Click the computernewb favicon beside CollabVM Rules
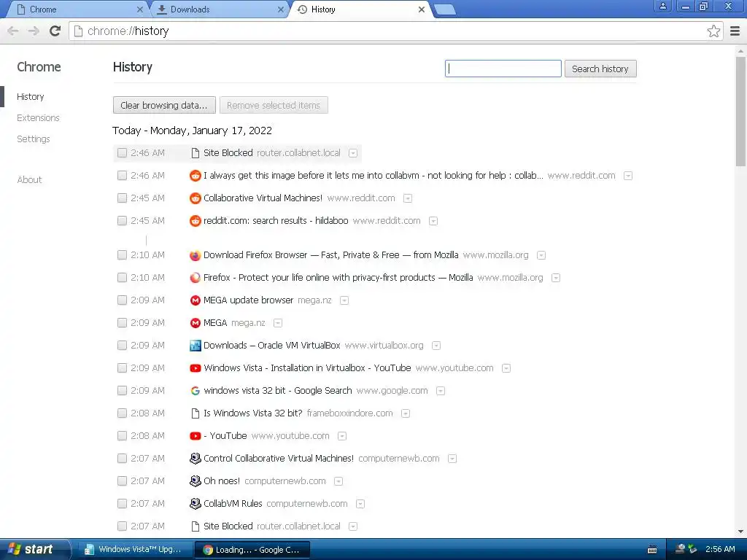 [196, 504]
